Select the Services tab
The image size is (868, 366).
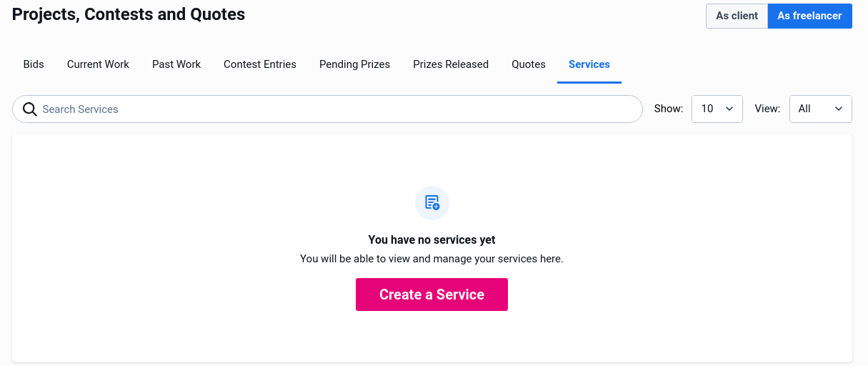(x=589, y=64)
